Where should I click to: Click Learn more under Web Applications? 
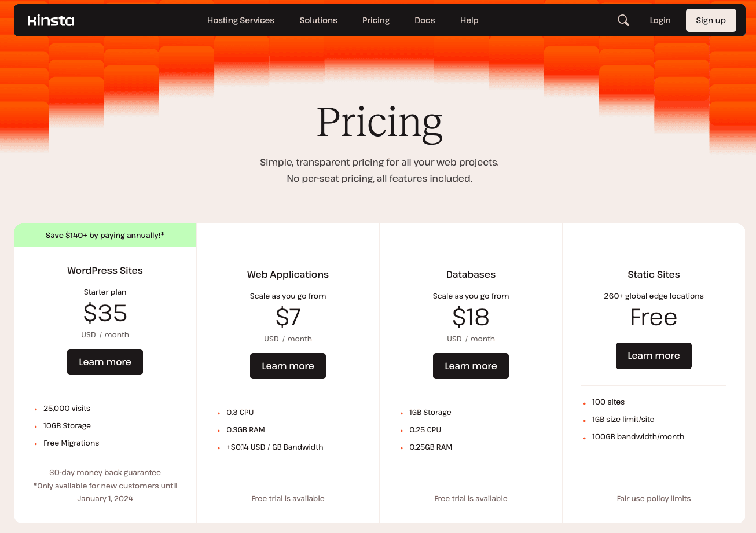click(288, 366)
